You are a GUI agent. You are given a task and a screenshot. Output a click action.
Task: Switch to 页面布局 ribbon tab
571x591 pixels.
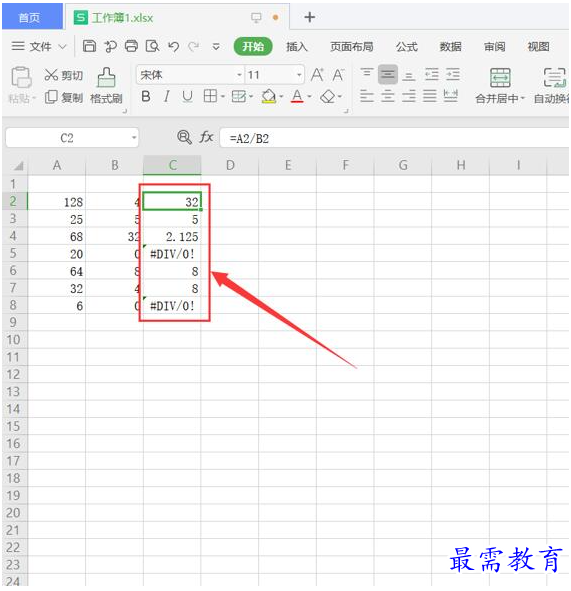click(352, 46)
